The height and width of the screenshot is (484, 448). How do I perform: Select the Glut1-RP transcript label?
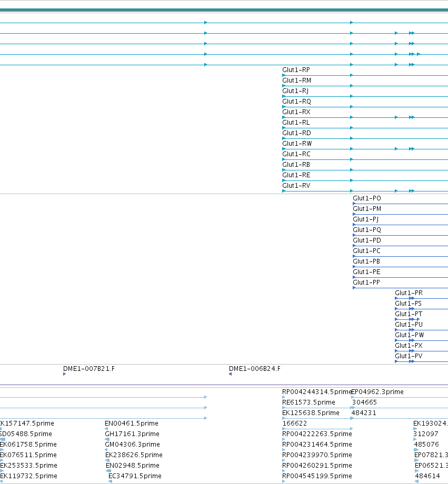(296, 70)
